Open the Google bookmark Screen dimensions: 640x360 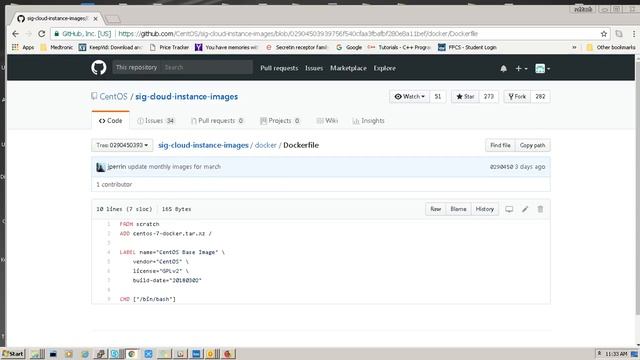tap(349, 47)
